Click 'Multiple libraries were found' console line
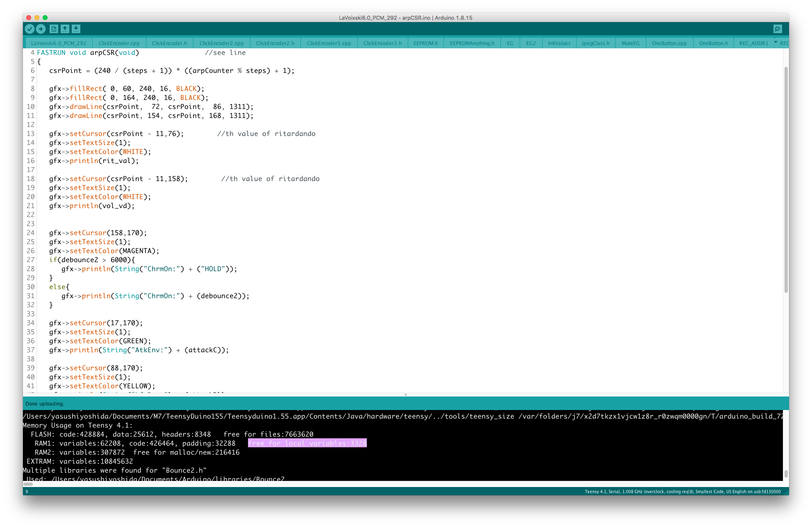 115,470
